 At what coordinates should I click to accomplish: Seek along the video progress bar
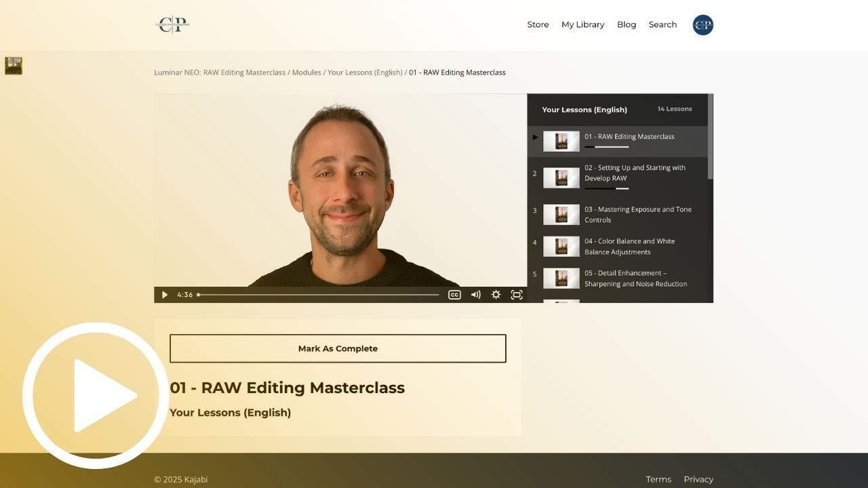[x=318, y=295]
